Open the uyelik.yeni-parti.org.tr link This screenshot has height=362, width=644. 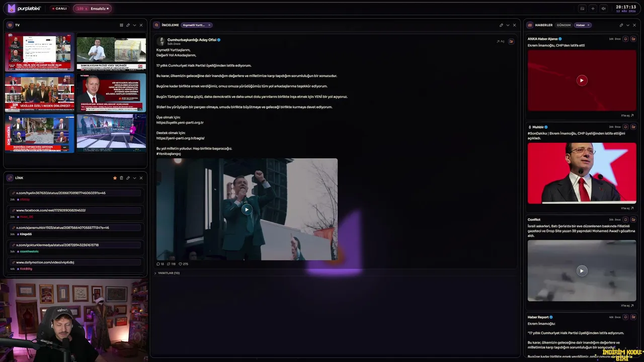point(180,123)
